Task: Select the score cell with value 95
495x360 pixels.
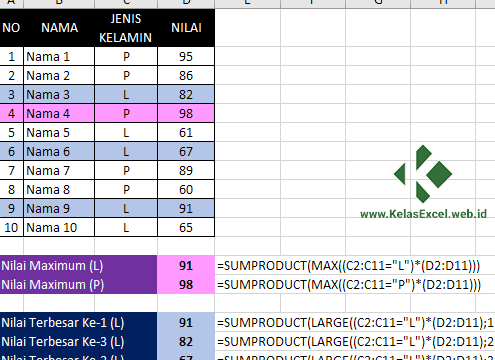Action: coord(186,56)
